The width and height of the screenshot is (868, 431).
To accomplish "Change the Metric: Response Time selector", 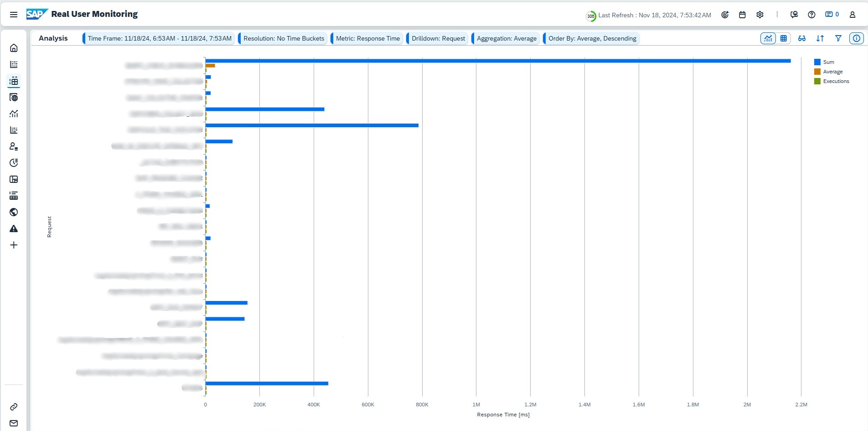I will pos(367,38).
